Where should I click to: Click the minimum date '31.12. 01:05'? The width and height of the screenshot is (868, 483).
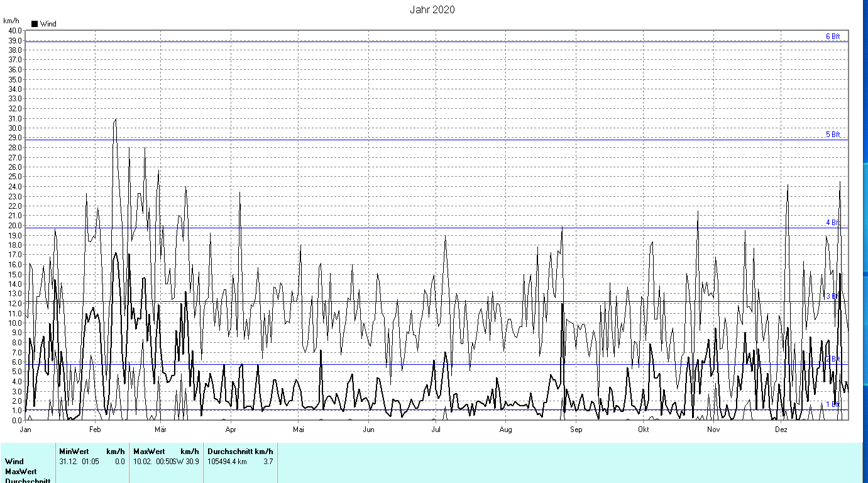pos(79,462)
